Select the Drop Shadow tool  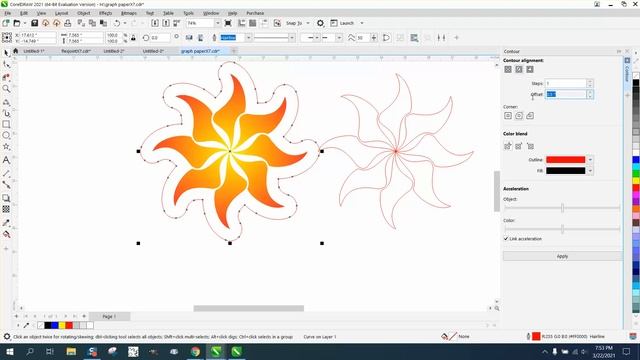click(6, 198)
